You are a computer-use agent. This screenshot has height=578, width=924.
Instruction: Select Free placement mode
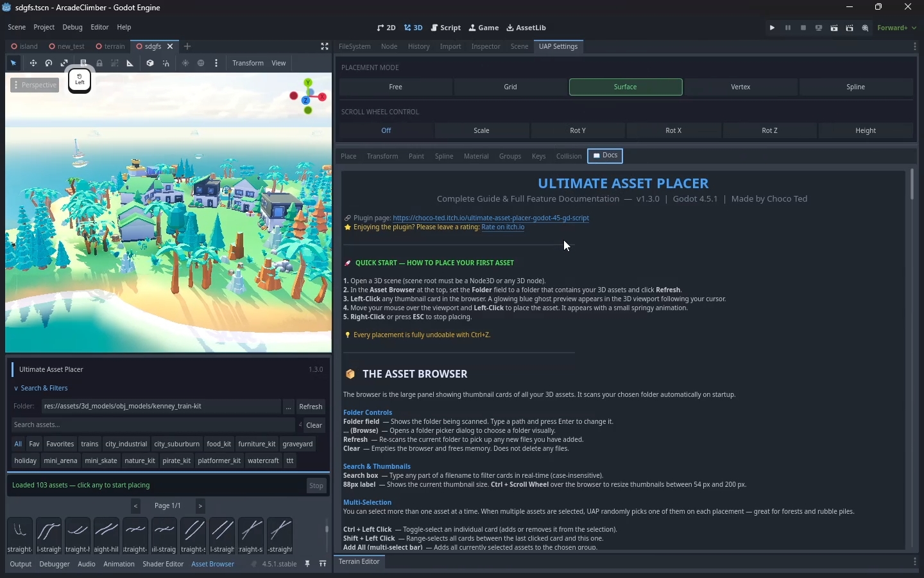tap(396, 87)
